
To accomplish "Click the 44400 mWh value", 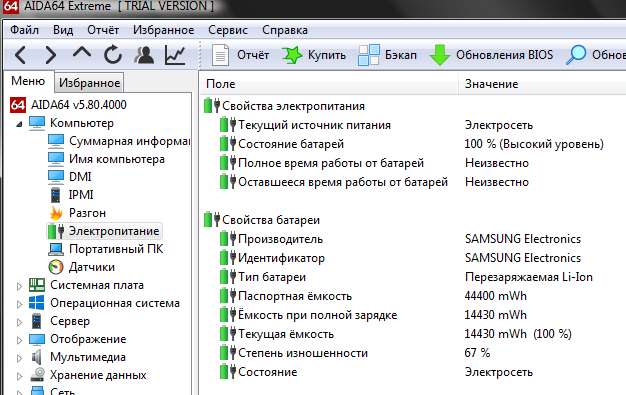I will pyautogui.click(x=495, y=296).
